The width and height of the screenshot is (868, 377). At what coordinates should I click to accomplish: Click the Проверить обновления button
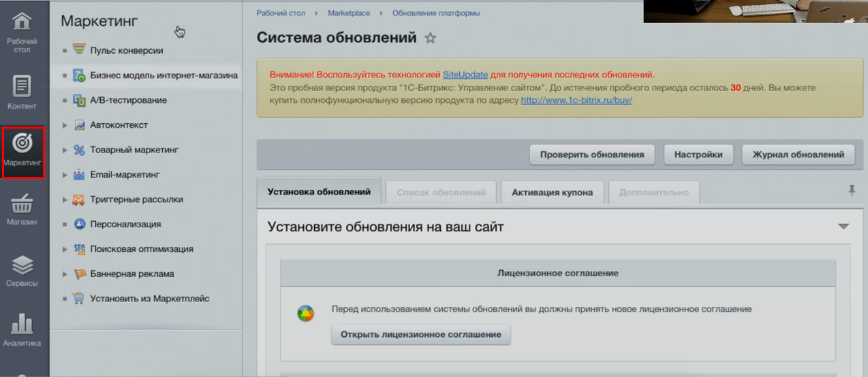[x=591, y=154]
